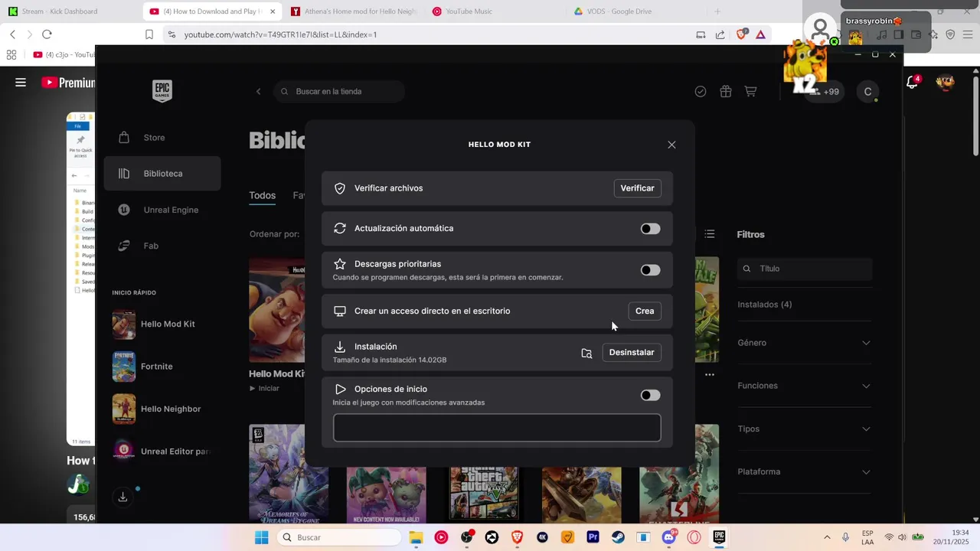Open friends list showing +99
The width and height of the screenshot is (980, 551).
pyautogui.click(x=825, y=91)
